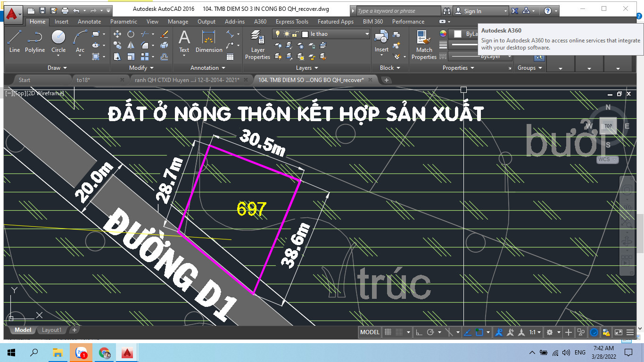Expand the Layers panel

pos(307,68)
